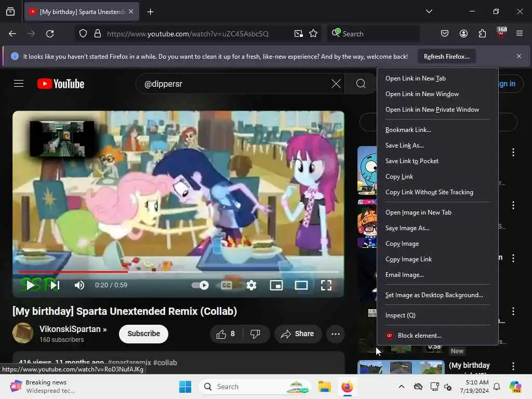Select Bookmark Link menu entry

tap(437, 130)
